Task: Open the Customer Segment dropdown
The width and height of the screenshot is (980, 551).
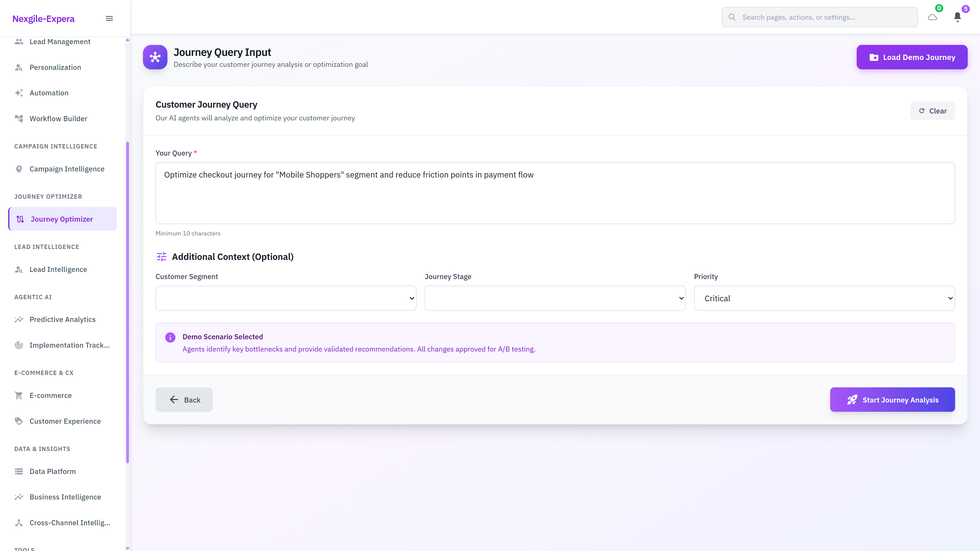Action: 285,298
